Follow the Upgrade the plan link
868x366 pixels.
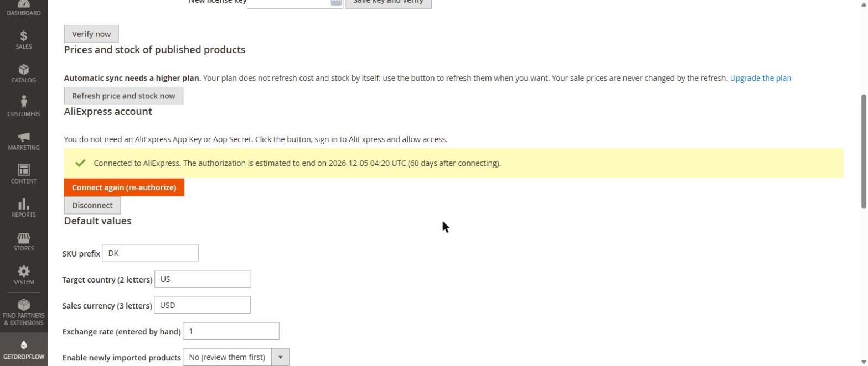pyautogui.click(x=761, y=78)
